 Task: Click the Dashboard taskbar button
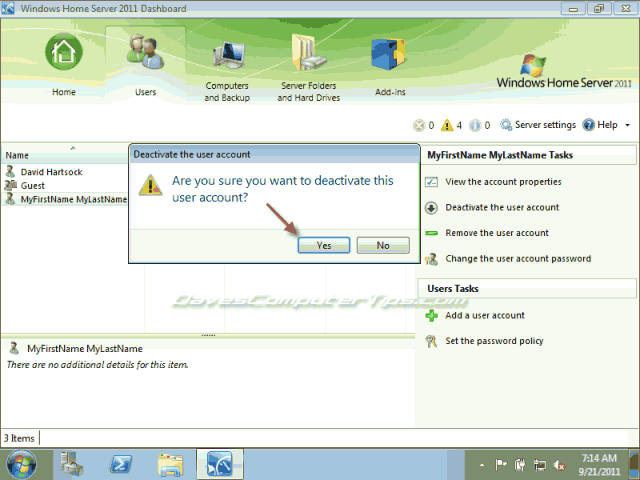point(220,464)
